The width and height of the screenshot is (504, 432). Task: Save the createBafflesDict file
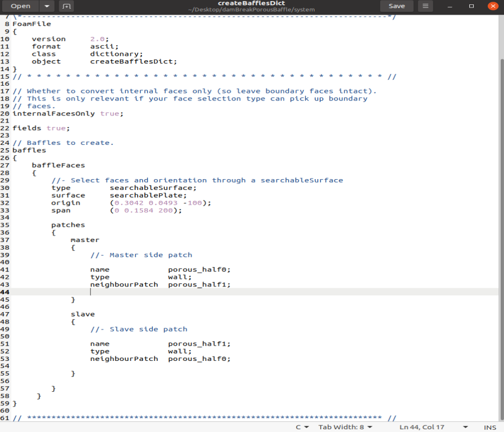point(396,6)
